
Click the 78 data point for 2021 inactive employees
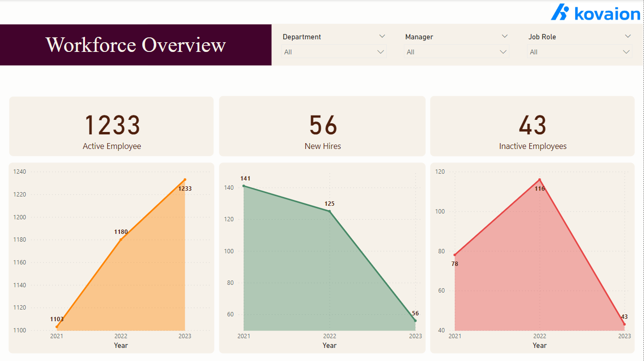pos(455,255)
